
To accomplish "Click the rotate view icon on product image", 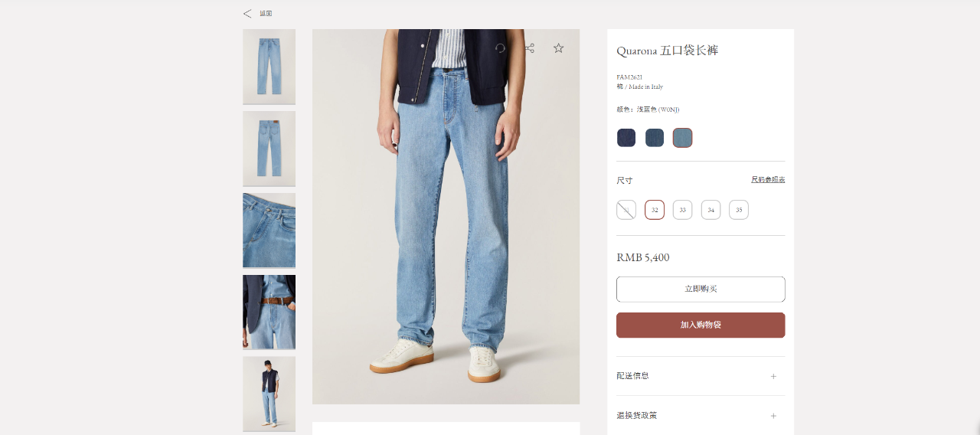I will tap(500, 48).
